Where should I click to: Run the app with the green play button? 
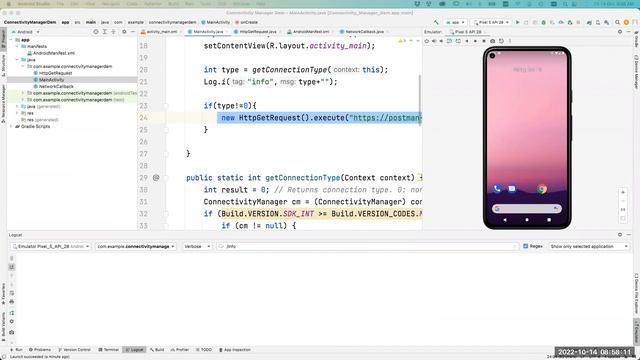coord(518,22)
